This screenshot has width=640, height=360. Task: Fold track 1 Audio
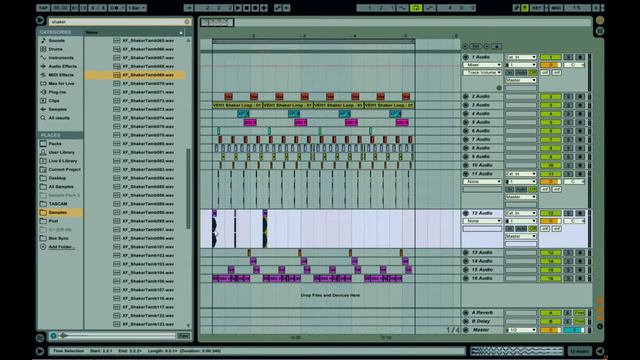466,57
